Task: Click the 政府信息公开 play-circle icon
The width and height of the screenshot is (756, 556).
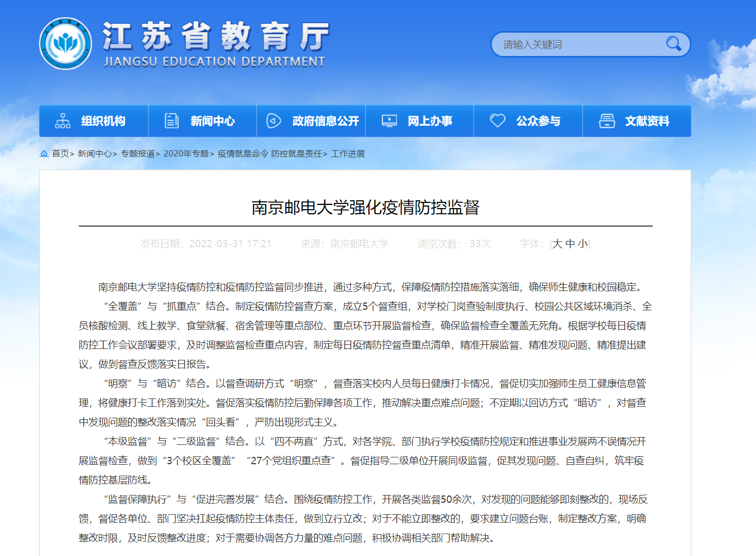Action: (x=274, y=121)
